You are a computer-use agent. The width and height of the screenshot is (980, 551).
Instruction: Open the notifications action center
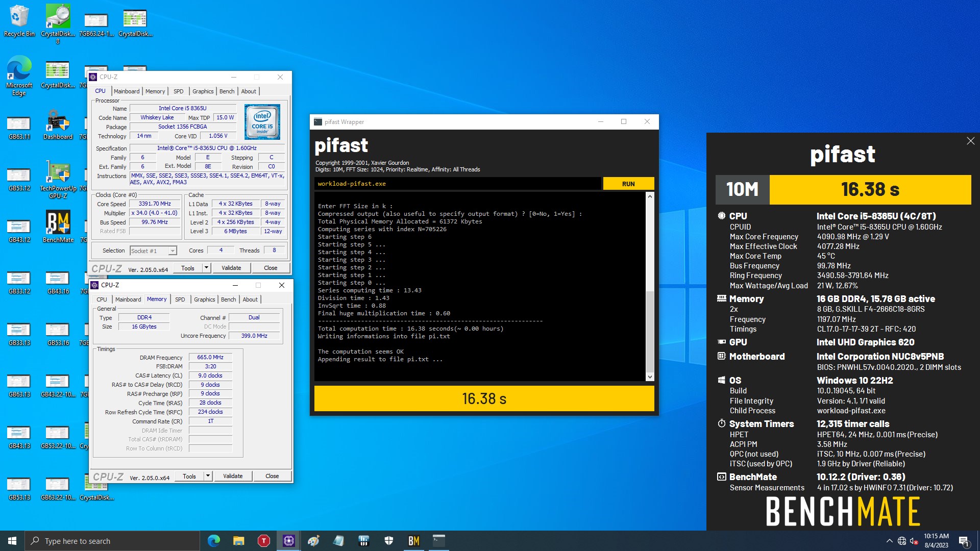964,541
